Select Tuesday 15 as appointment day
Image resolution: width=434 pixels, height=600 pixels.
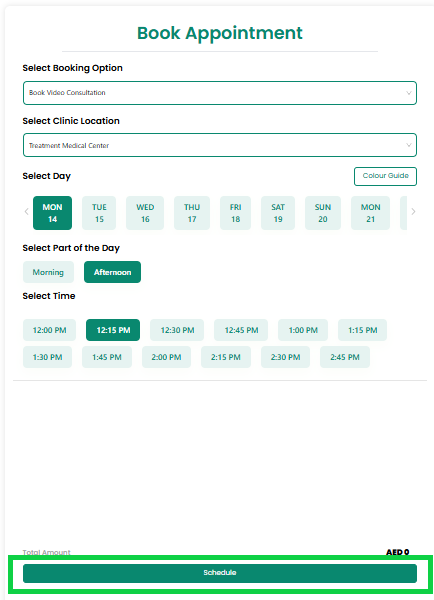pyautogui.click(x=99, y=213)
